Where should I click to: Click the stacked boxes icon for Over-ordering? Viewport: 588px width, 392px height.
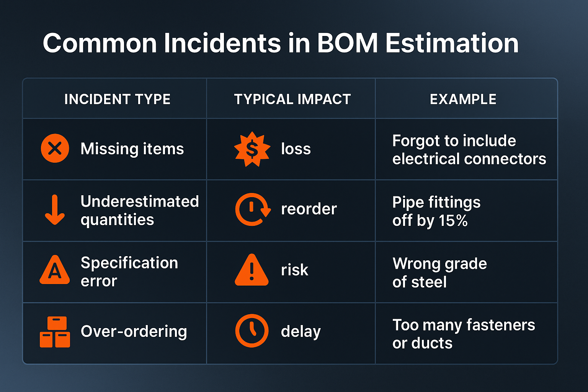pyautogui.click(x=55, y=332)
